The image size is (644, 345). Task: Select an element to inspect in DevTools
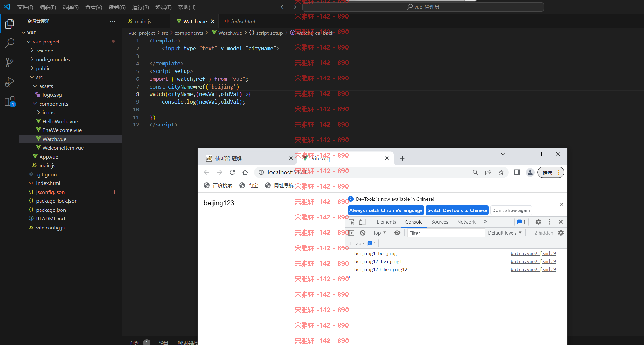pos(351,222)
